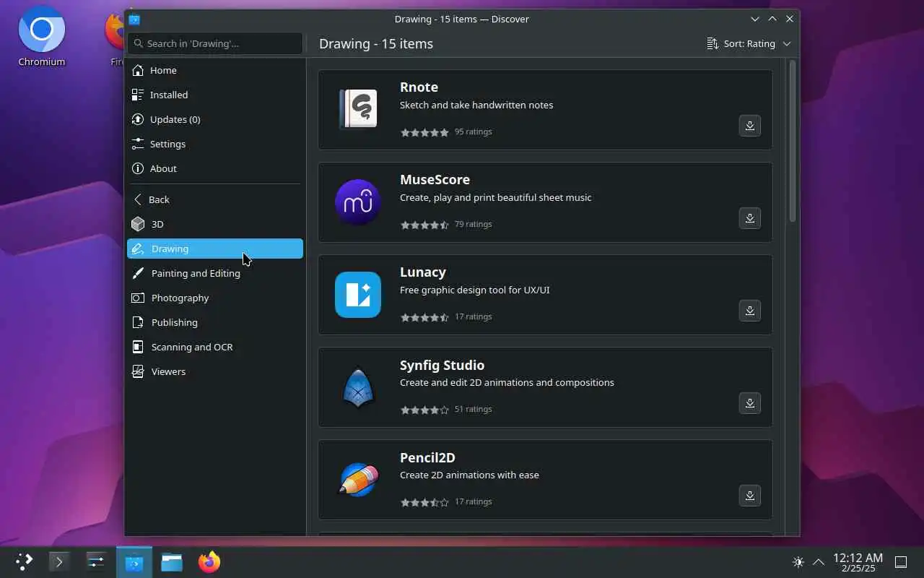Open the Pencil2D title link
The width and height of the screenshot is (924, 578).
427,457
